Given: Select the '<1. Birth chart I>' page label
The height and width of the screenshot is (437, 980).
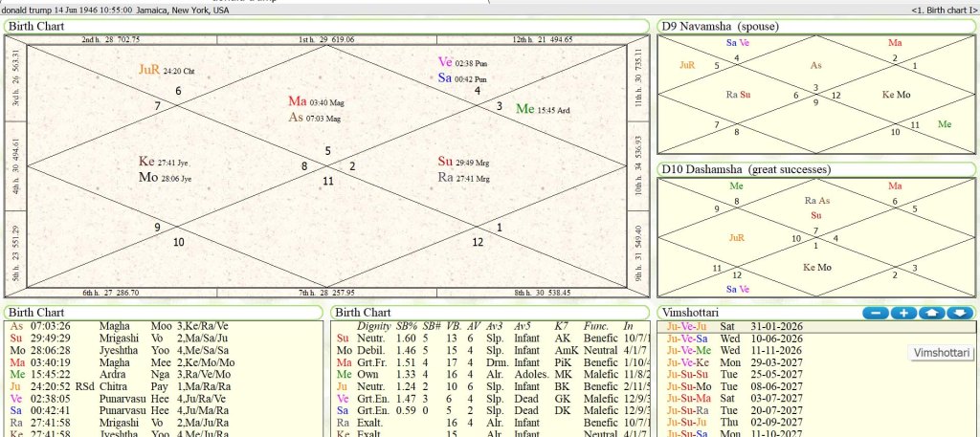Looking at the screenshot, I should click(942, 10).
